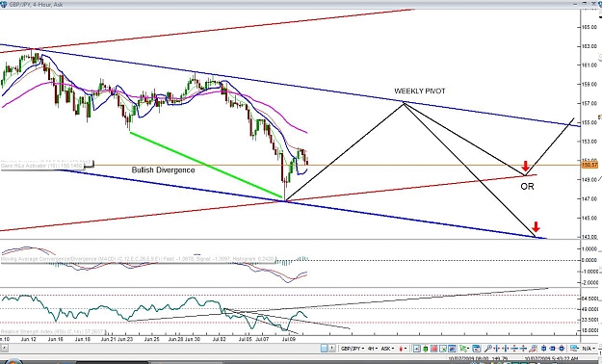Click the red square toolbar icon
Image resolution: width=602 pixels, height=364 pixels.
pyautogui.click(x=434, y=349)
